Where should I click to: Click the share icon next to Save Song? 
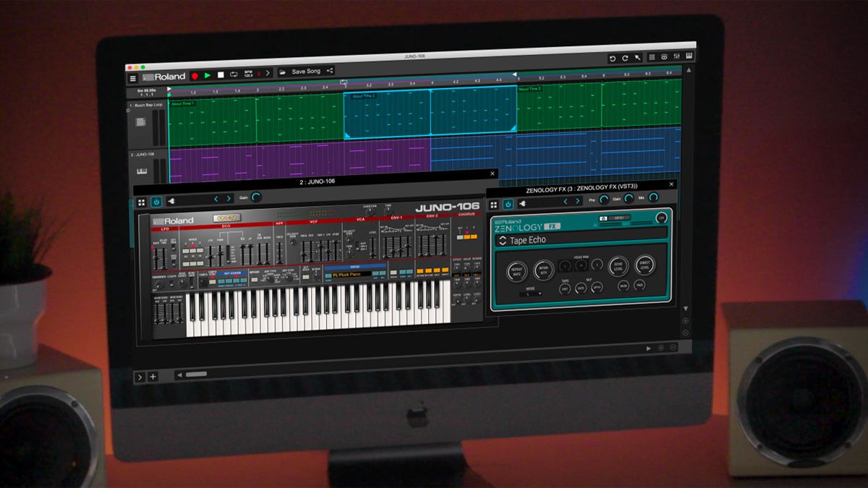coord(331,72)
